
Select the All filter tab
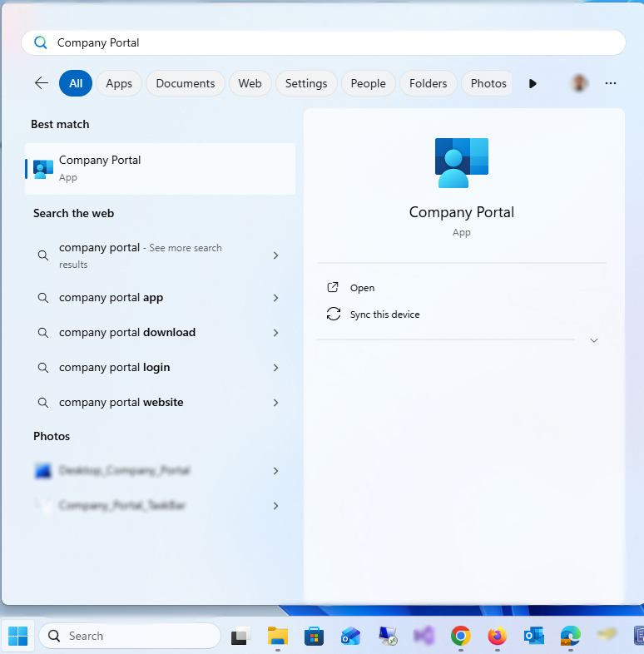click(x=76, y=83)
